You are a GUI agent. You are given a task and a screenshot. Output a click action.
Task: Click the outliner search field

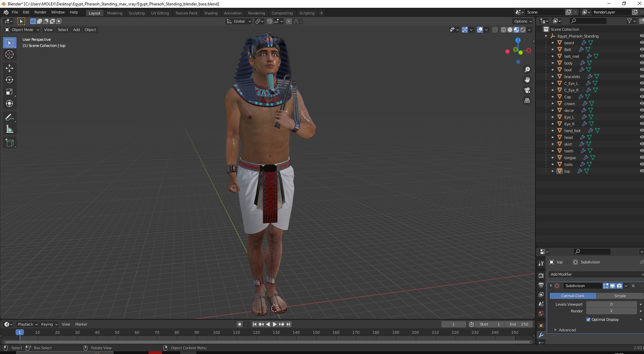tap(588, 21)
